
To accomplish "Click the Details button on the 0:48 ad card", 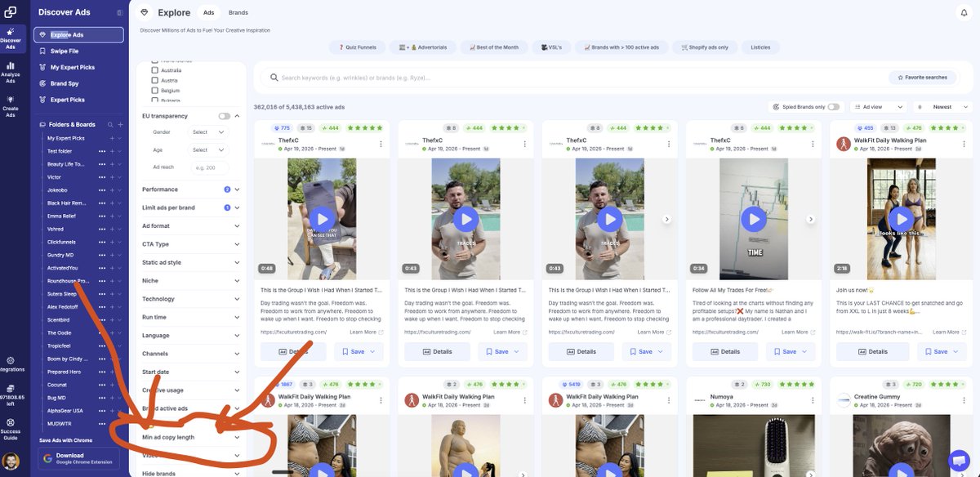I will tap(293, 351).
